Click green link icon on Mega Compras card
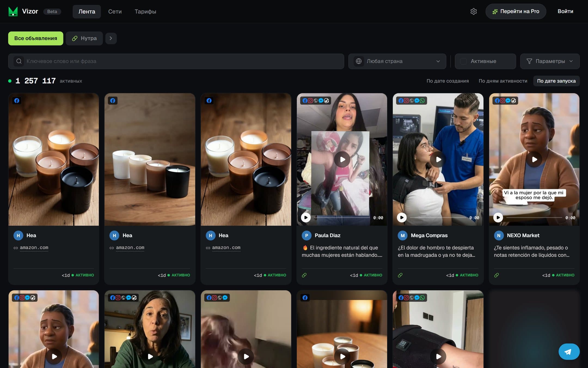The image size is (588, 368). click(x=400, y=275)
